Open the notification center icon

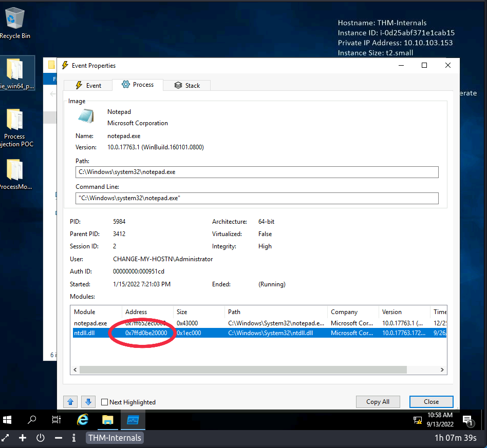coord(468,420)
